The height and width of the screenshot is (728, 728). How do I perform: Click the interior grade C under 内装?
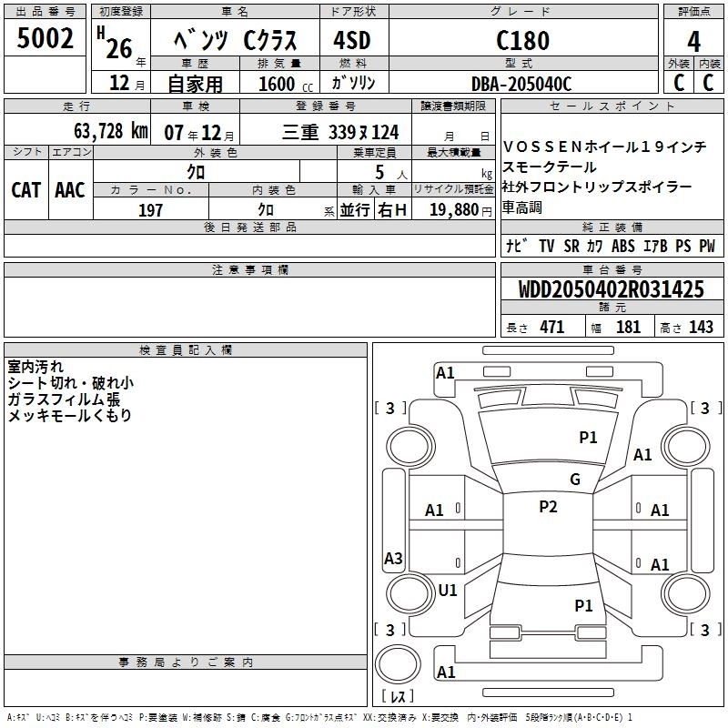point(708,83)
